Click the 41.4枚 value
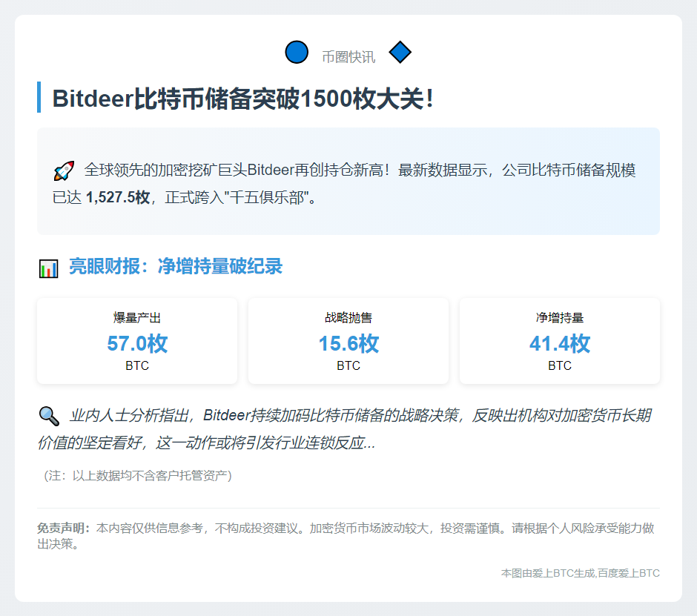The height and width of the screenshot is (616, 697). pyautogui.click(x=560, y=343)
